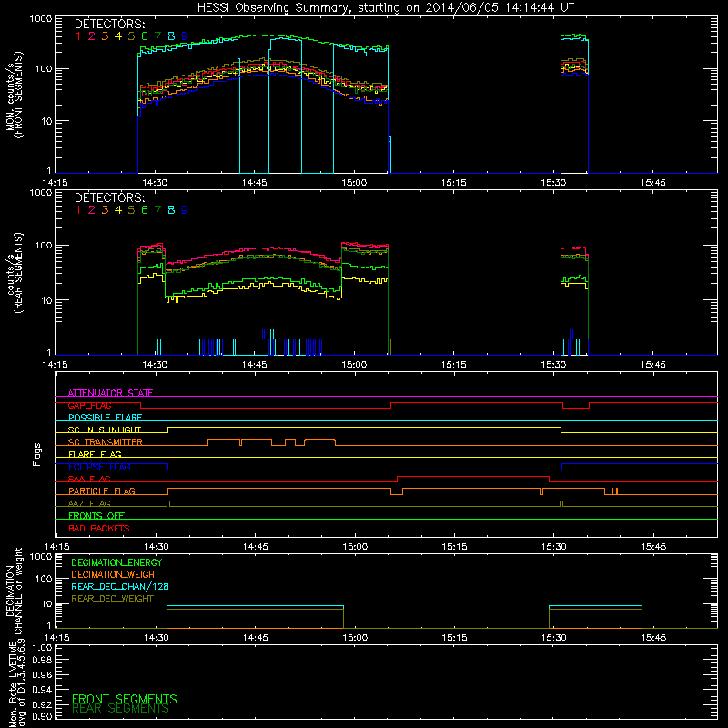
Task: Click 100 tick on decimation axis
Action: [44, 579]
